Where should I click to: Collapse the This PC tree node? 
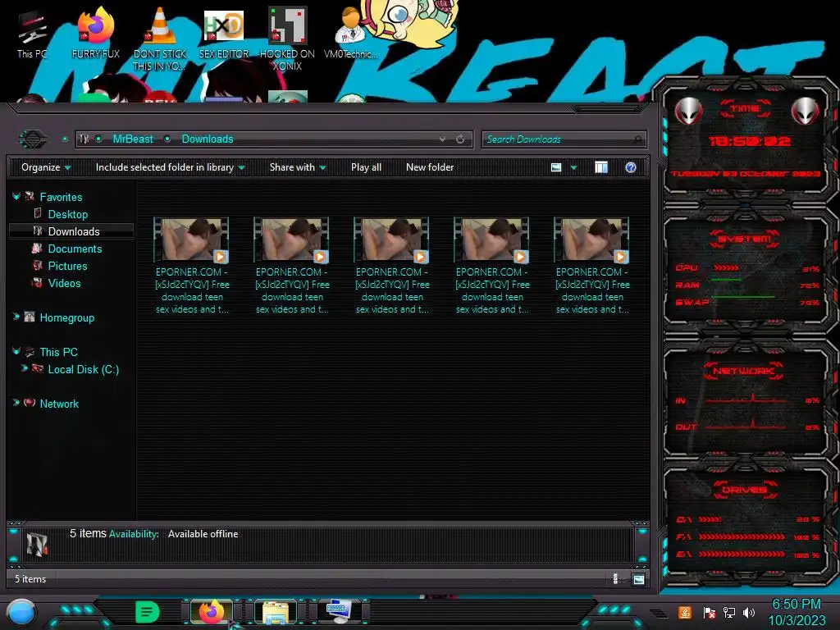click(x=16, y=351)
